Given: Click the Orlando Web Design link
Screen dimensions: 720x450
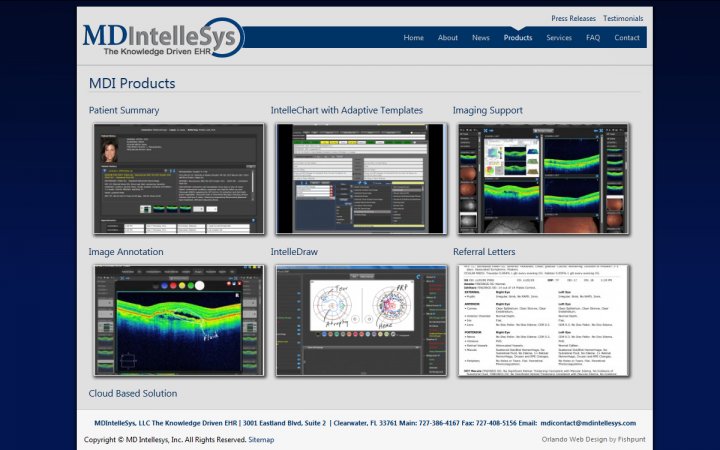Looking at the screenshot, I should point(574,439).
